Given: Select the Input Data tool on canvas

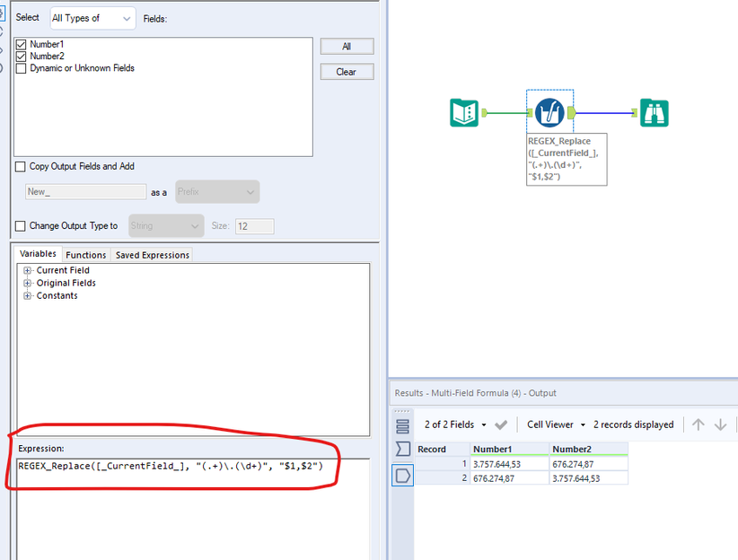Looking at the screenshot, I should pos(464,113).
